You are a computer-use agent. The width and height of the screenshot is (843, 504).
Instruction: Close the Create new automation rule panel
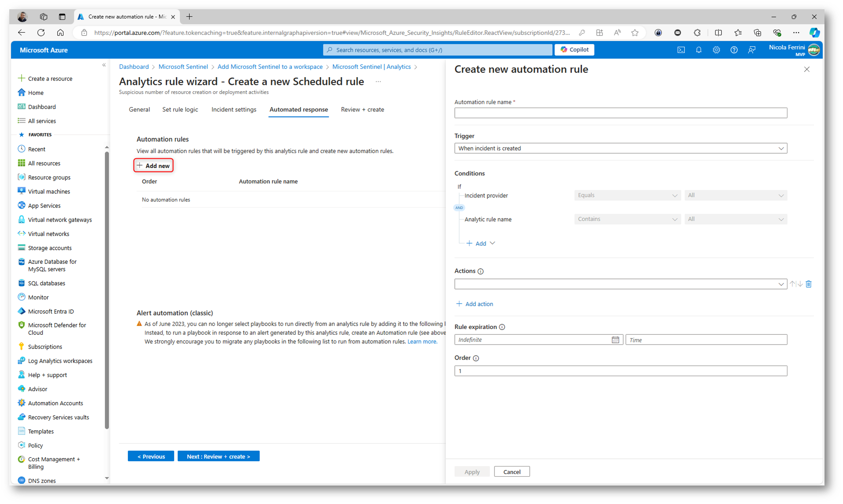[806, 69]
